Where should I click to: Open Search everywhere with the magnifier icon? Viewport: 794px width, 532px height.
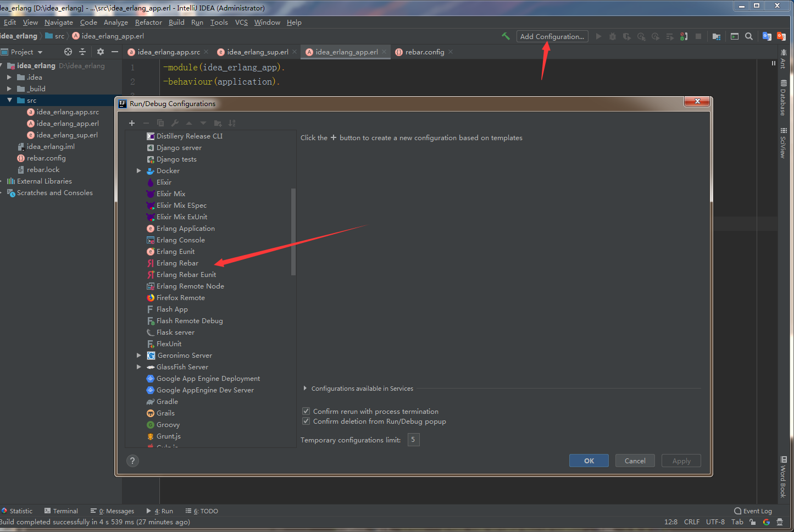pos(748,35)
